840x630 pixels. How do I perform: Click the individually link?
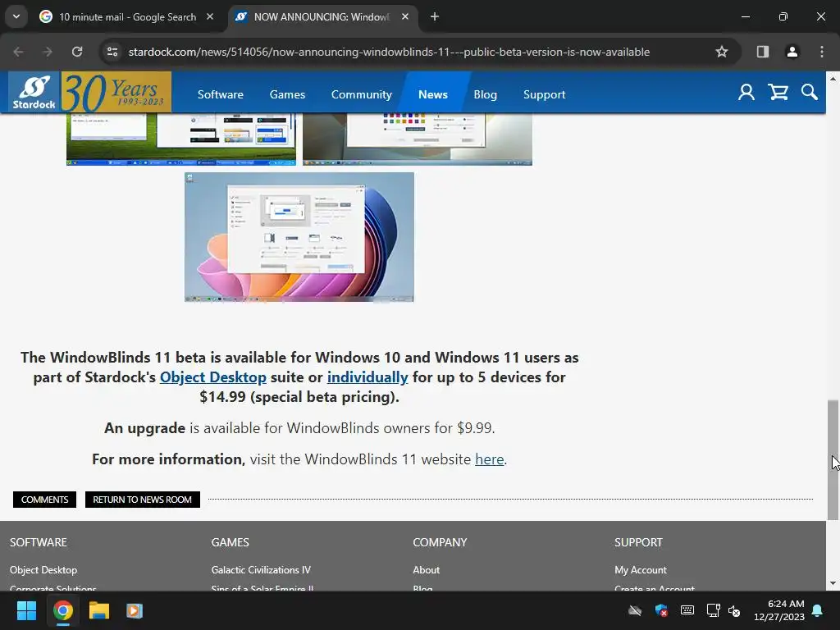point(367,377)
